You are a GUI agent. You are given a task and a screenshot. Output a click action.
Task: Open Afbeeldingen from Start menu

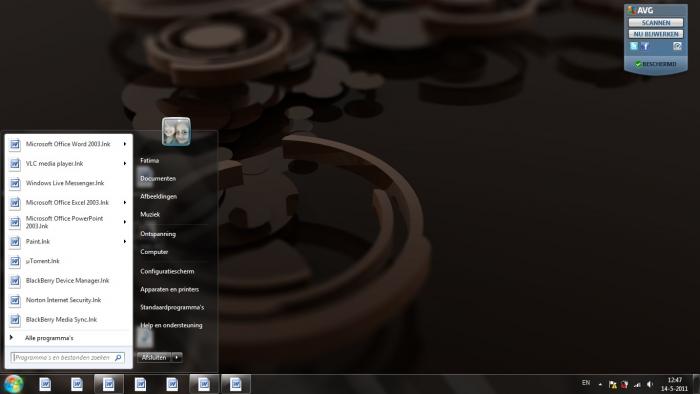158,196
